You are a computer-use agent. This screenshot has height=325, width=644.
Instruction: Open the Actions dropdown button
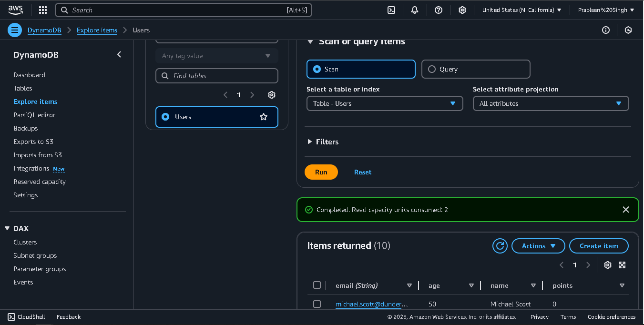coord(538,246)
